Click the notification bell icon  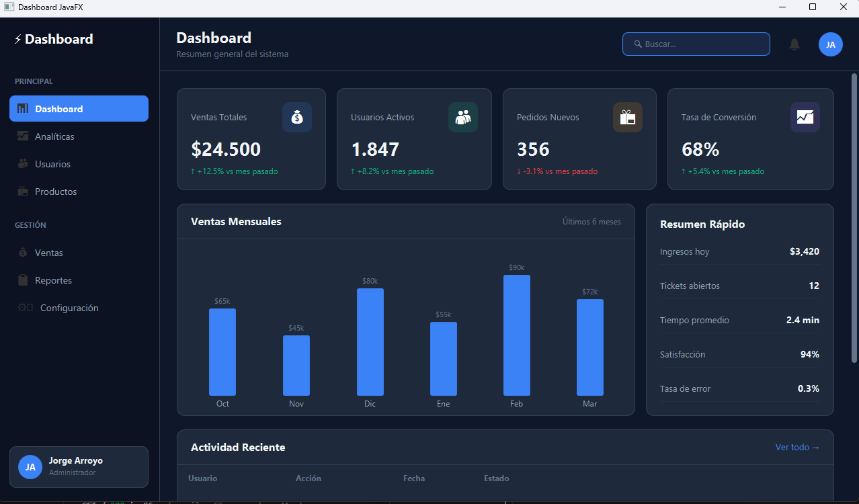794,44
